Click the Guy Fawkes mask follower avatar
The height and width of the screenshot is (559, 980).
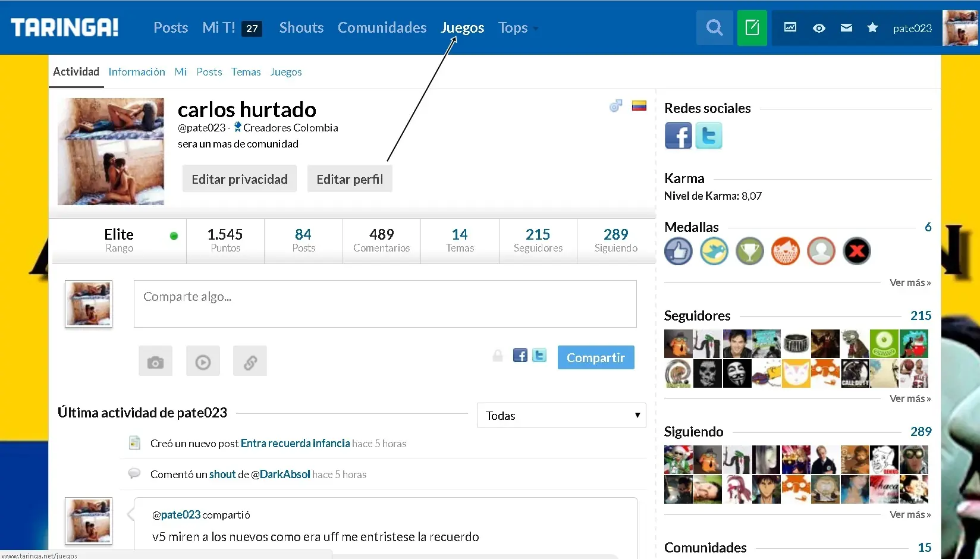click(737, 373)
